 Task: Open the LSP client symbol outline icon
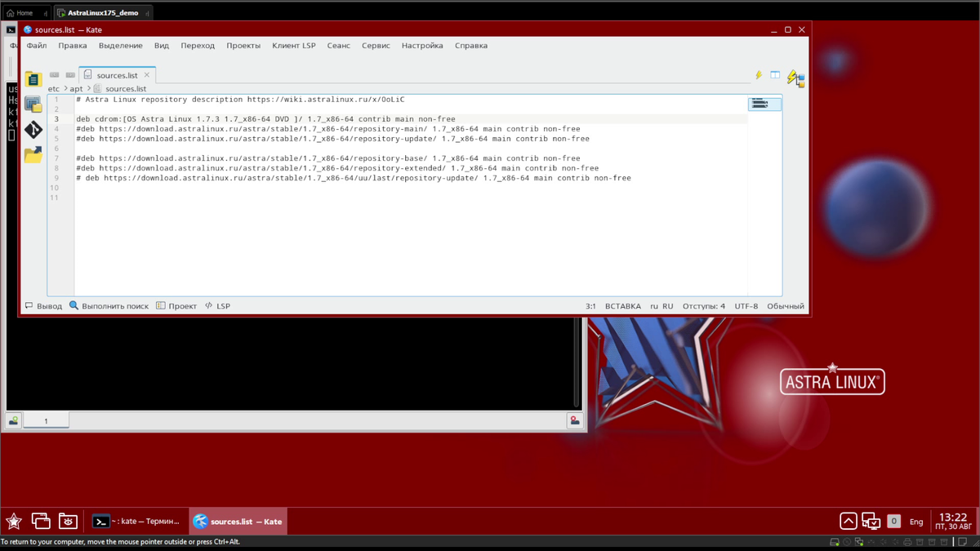pyautogui.click(x=795, y=79)
